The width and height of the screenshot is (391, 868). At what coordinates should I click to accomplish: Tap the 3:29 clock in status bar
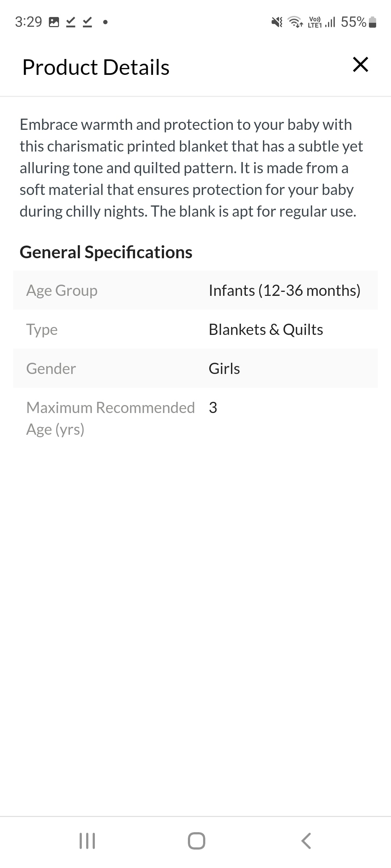[29, 22]
